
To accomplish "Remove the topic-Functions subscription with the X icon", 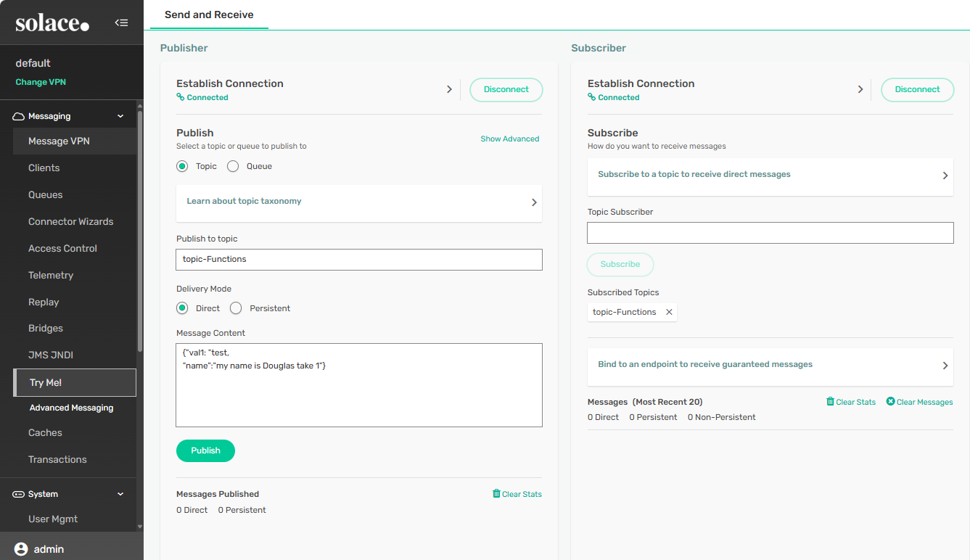I will tap(669, 312).
